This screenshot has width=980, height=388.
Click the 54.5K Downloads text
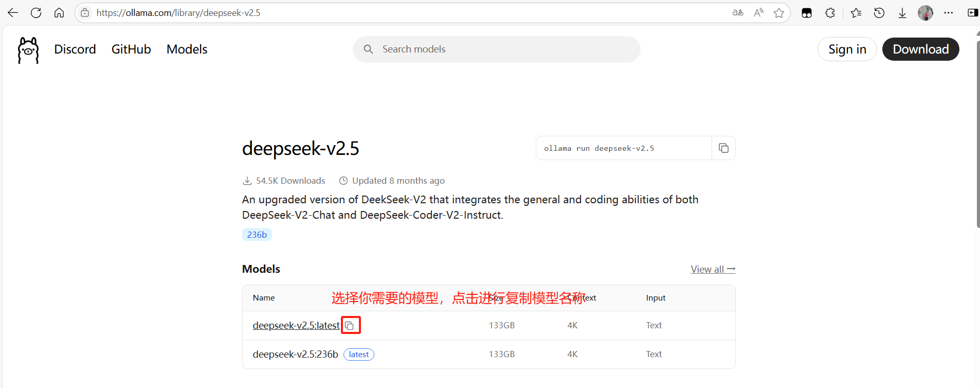point(291,181)
